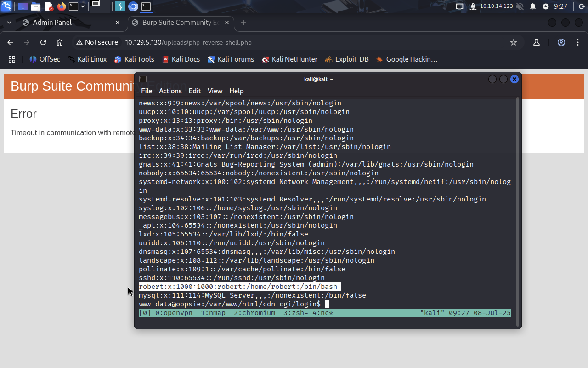The width and height of the screenshot is (588, 368).
Task: Open the Kali Forums bookmark
Action: click(231, 59)
